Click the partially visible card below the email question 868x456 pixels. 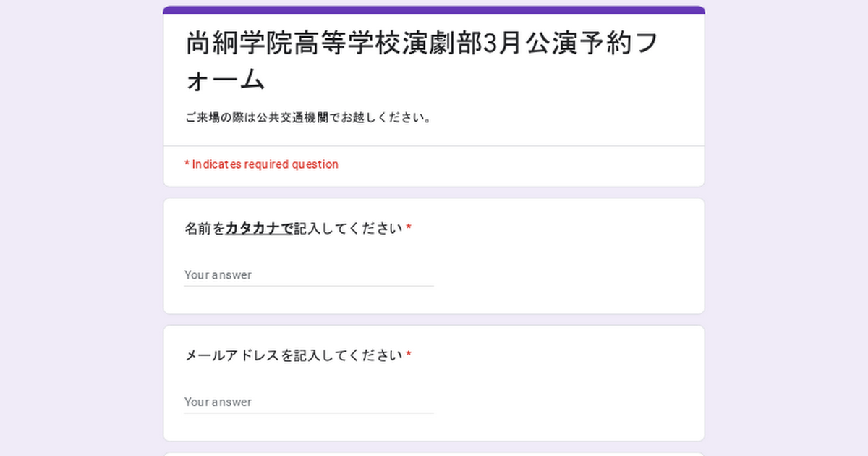(434, 454)
